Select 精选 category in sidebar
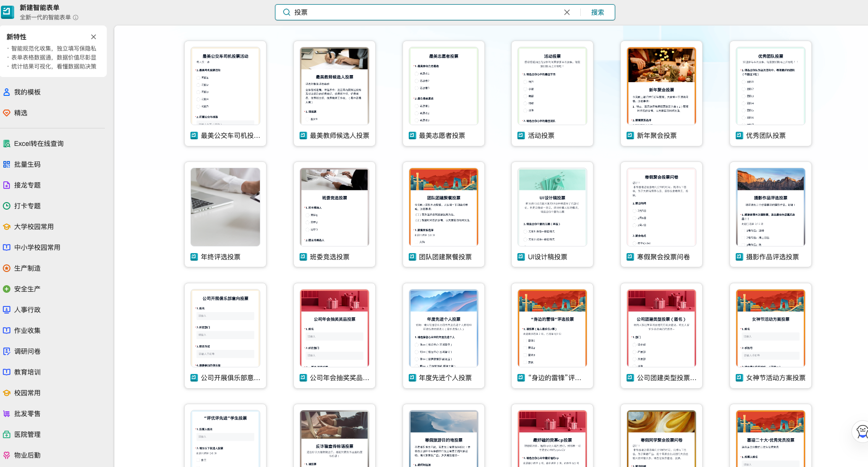 click(21, 113)
